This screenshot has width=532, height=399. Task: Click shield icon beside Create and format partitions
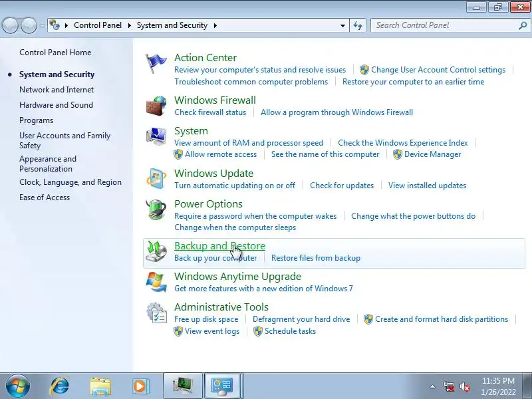click(x=368, y=319)
